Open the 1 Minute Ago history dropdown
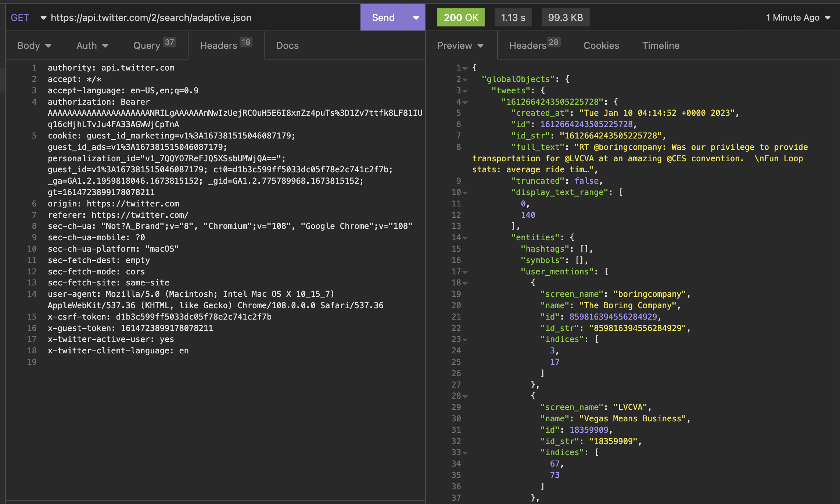Image resolution: width=840 pixels, height=504 pixels. coord(798,18)
